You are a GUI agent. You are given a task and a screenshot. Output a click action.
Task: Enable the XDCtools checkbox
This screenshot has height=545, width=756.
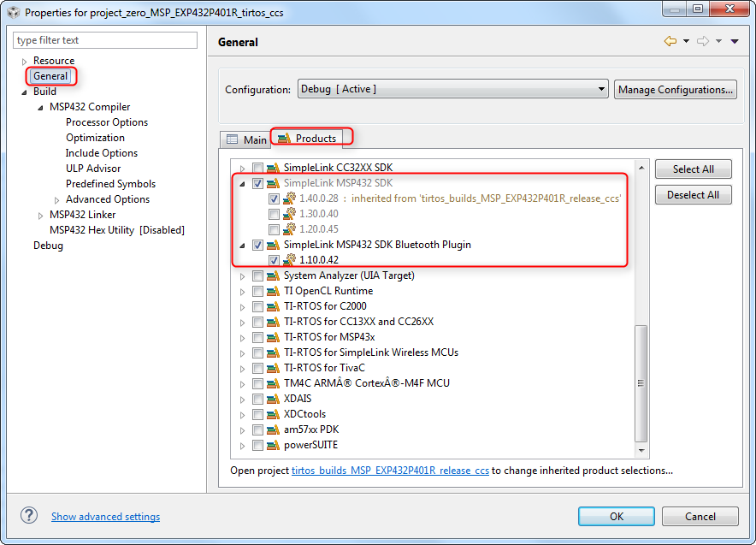tap(258, 415)
